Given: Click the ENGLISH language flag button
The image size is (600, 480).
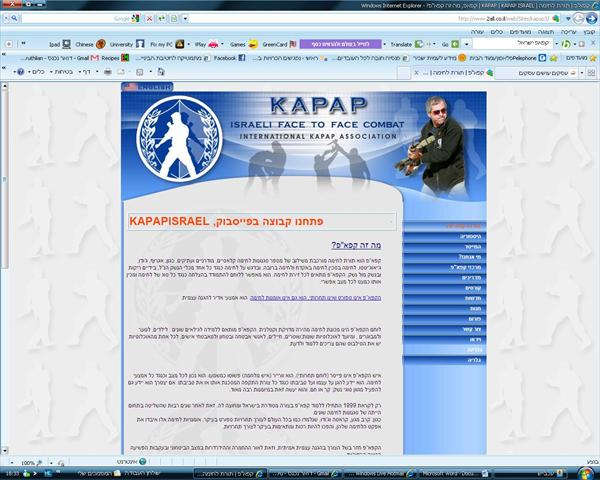Looking at the screenshot, I should (147, 87).
